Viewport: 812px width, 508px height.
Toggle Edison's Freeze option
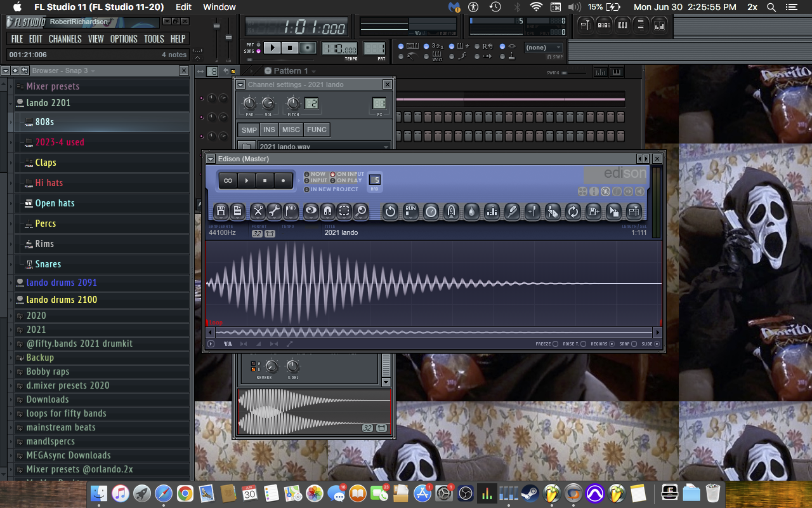[x=556, y=344]
